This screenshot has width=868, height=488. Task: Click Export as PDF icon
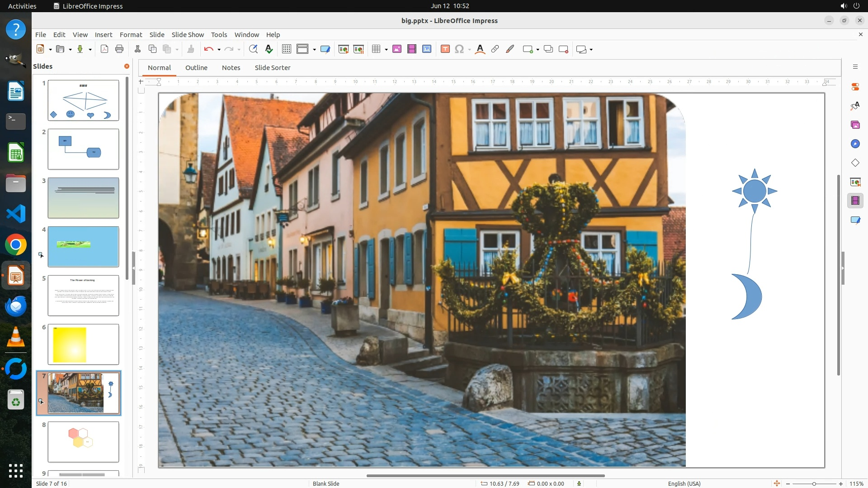click(104, 49)
